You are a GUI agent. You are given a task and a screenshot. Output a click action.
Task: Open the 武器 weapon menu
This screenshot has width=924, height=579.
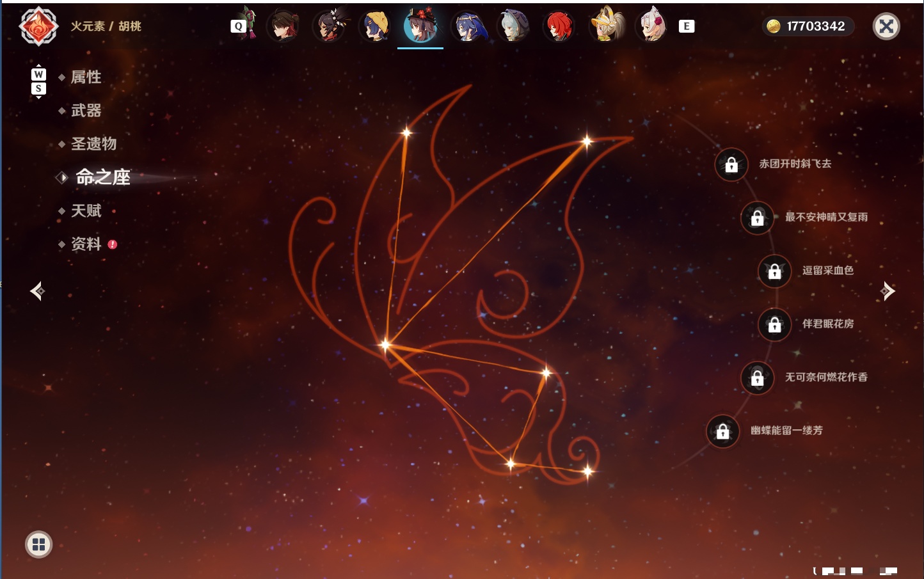pyautogui.click(x=86, y=111)
